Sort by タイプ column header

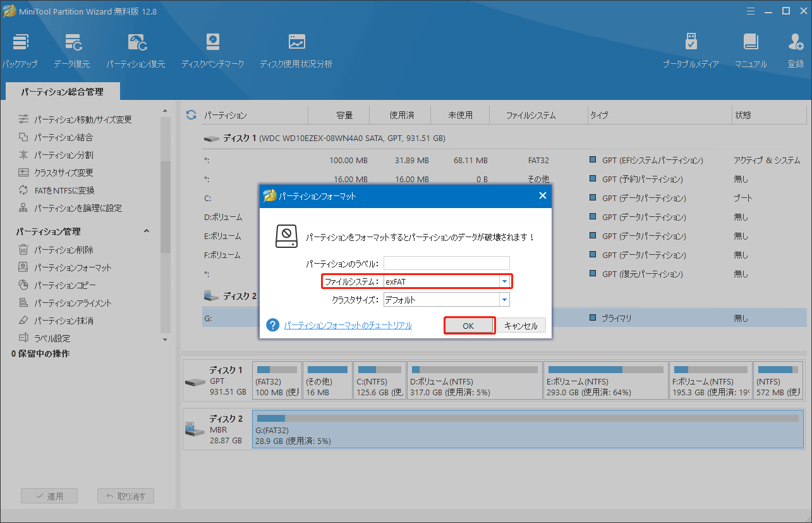tap(659, 116)
